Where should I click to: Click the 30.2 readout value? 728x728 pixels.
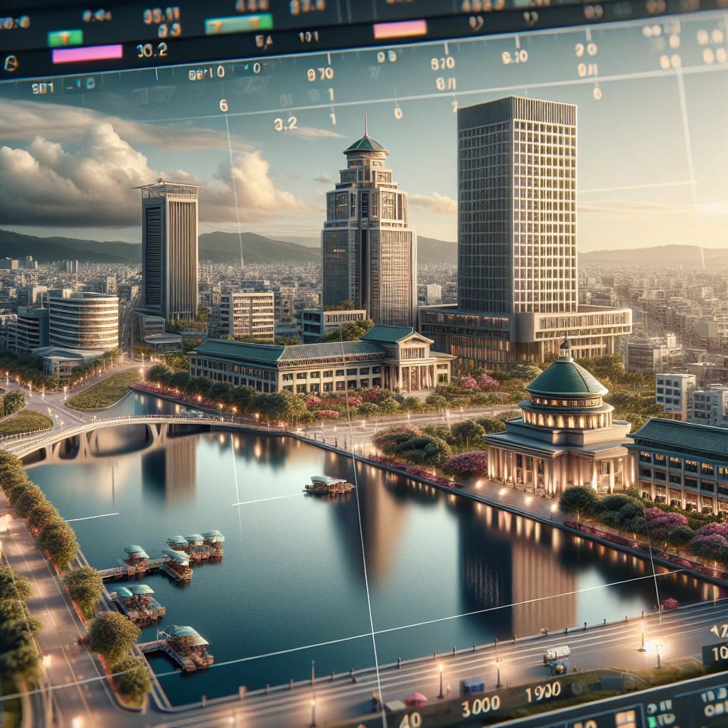152,50
